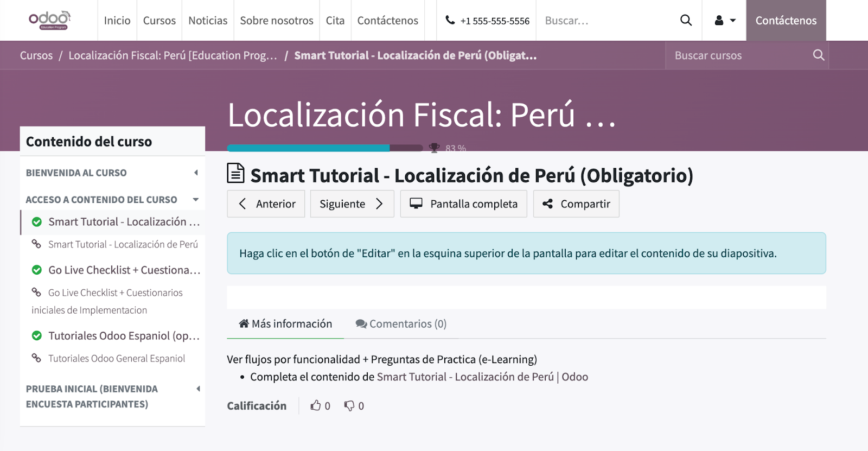The height and width of the screenshot is (451, 868).
Task: Click the thumbs down rating icon
Action: [349, 405]
